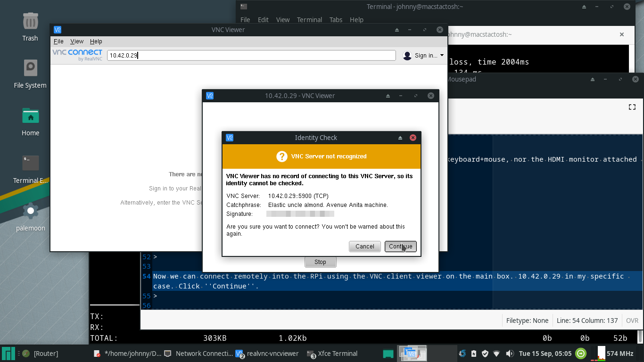The width and height of the screenshot is (644, 362).
Task: Switch to realvnc-vncviewer taskbar entry
Action: 268,354
